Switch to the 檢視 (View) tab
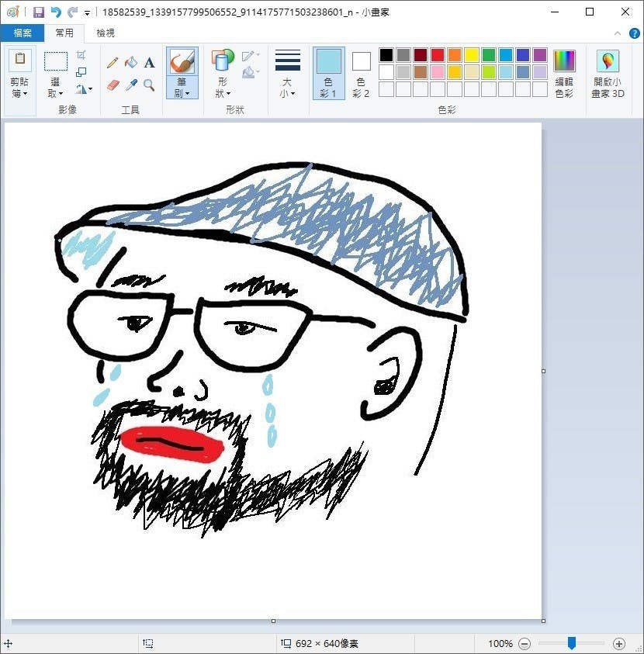The height and width of the screenshot is (654, 644). coord(106,33)
